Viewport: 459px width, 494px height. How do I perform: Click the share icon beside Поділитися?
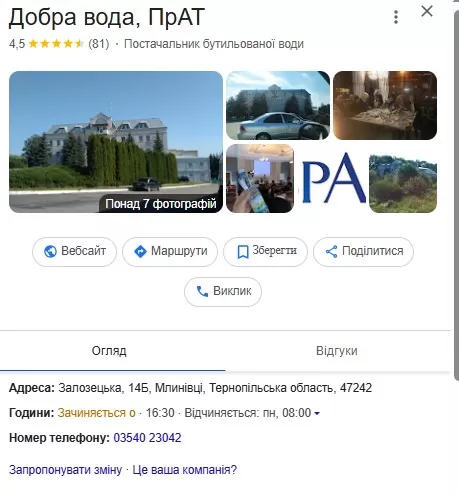tap(331, 252)
